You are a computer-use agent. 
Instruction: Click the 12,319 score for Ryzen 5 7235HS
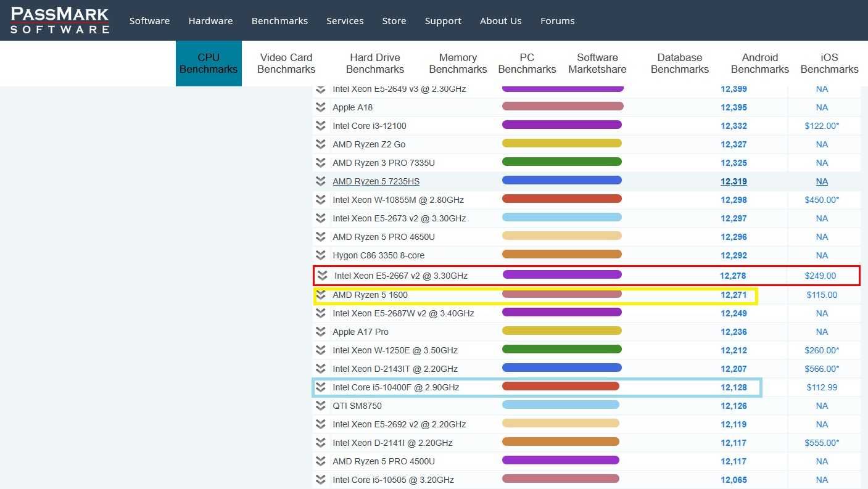coord(734,181)
